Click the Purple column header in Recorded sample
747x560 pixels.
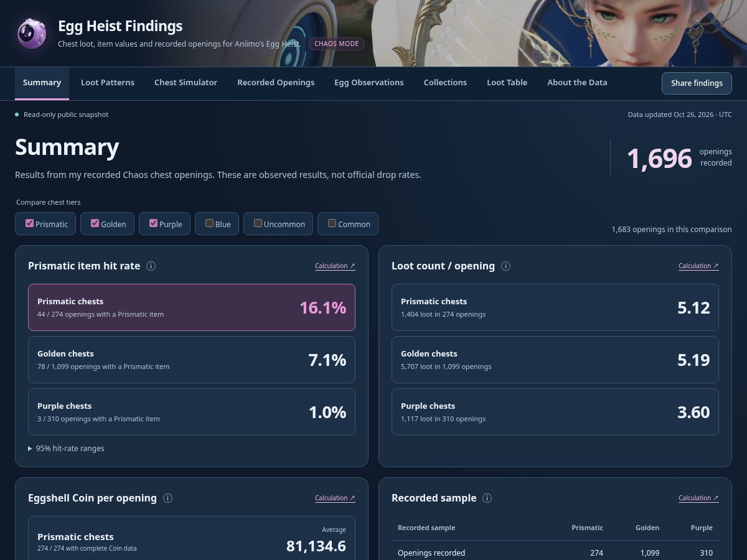coord(702,528)
